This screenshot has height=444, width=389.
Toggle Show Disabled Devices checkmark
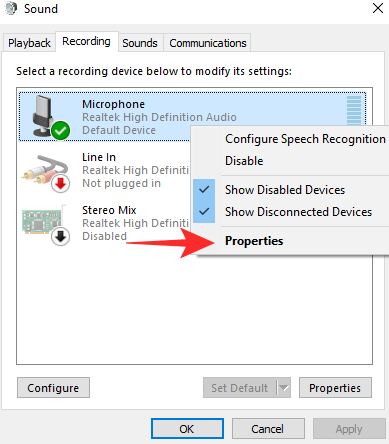(x=204, y=190)
